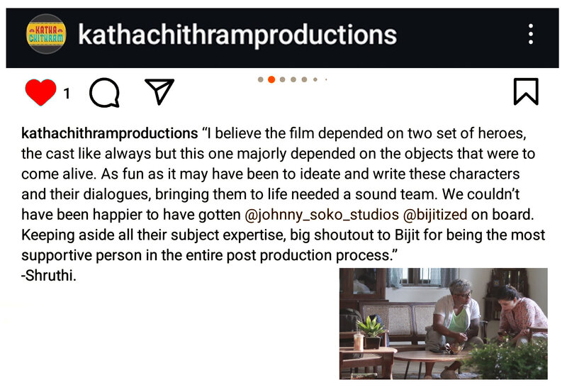
Task: Click bold kathachithramproductions caption username
Action: tap(110, 133)
